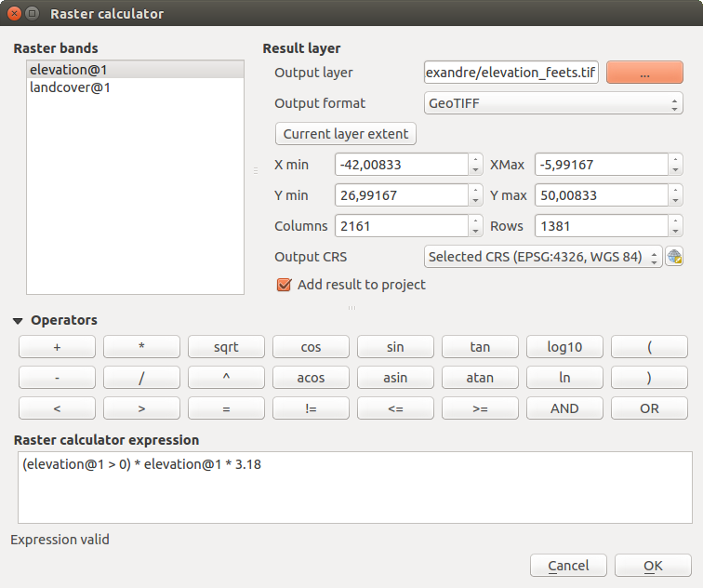The width and height of the screenshot is (703, 588).
Task: Click the not-equal (!=) operator button
Action: 311,408
